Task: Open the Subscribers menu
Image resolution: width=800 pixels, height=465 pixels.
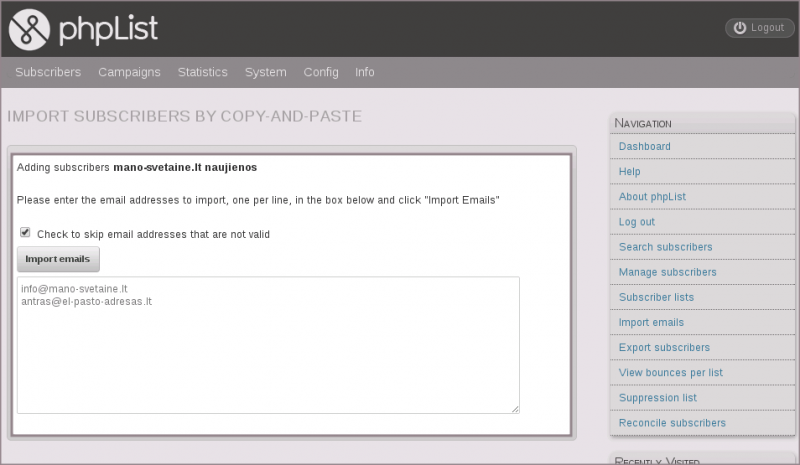Action: coord(48,72)
